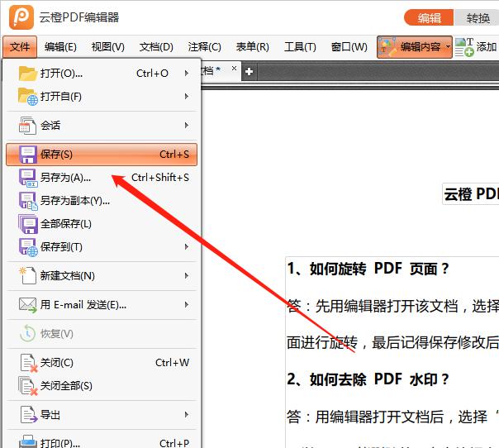499x448 pixels.
Task: Open the 编辑(E) menu
Action: [x=60, y=47]
